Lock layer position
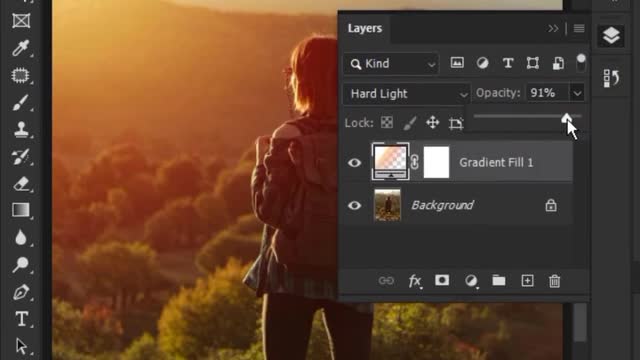Viewport: 640px width, 360px height. click(433, 122)
